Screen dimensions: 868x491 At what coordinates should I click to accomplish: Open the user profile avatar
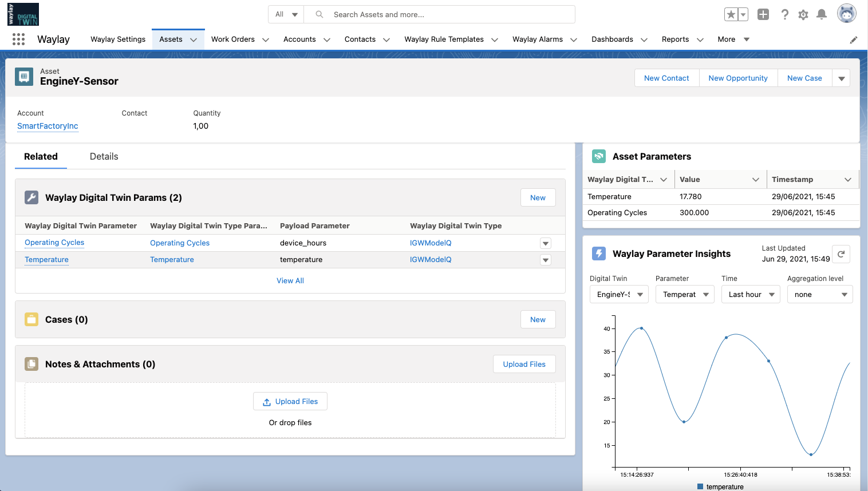(847, 14)
